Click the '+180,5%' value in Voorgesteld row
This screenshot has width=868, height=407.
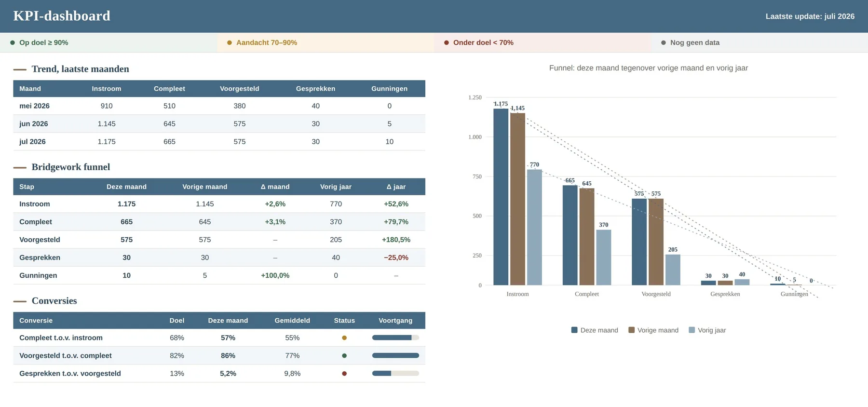pos(396,240)
